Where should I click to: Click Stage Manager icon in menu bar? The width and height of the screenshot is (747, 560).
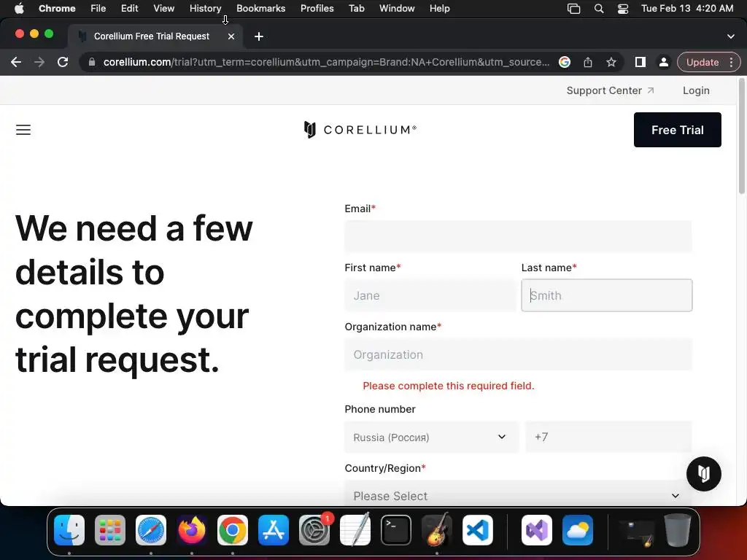pos(573,8)
